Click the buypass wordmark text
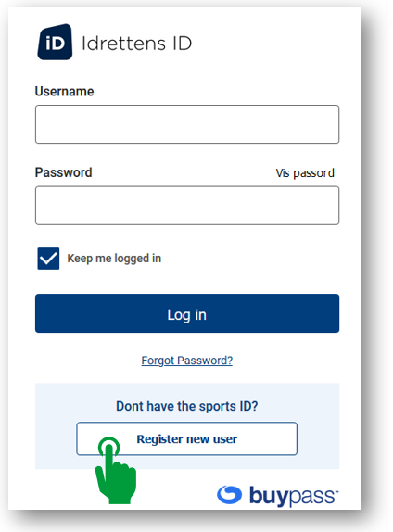The height and width of the screenshot is (532, 393). coord(293,497)
